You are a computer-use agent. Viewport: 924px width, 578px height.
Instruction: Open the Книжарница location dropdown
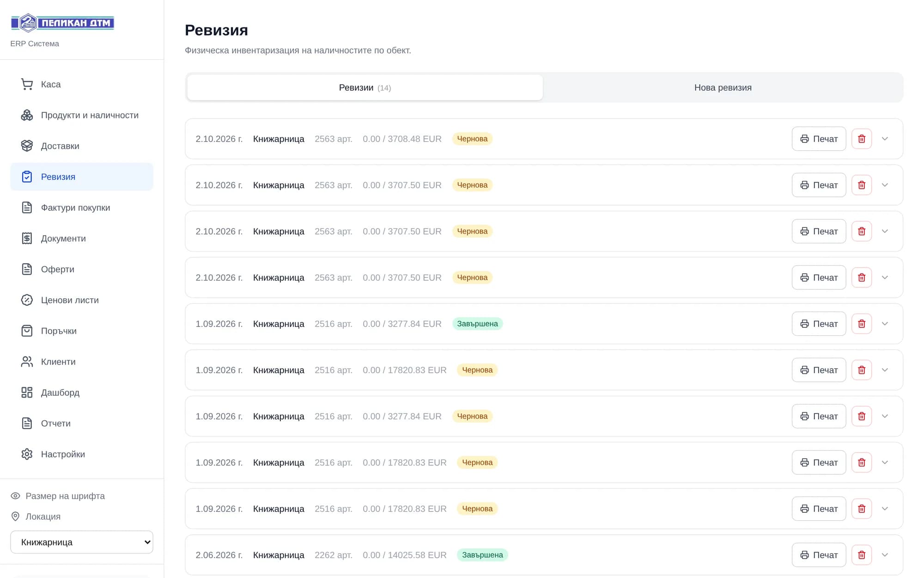pos(82,542)
